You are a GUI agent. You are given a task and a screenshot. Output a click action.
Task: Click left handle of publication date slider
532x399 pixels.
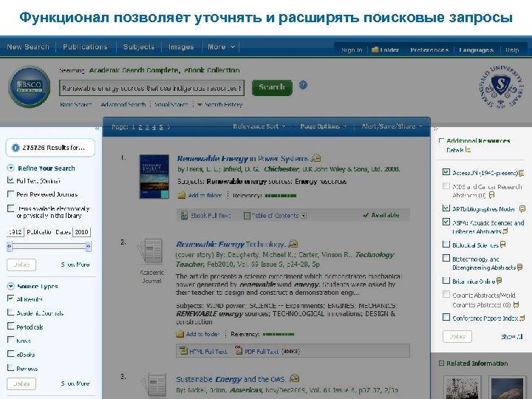tap(10, 246)
